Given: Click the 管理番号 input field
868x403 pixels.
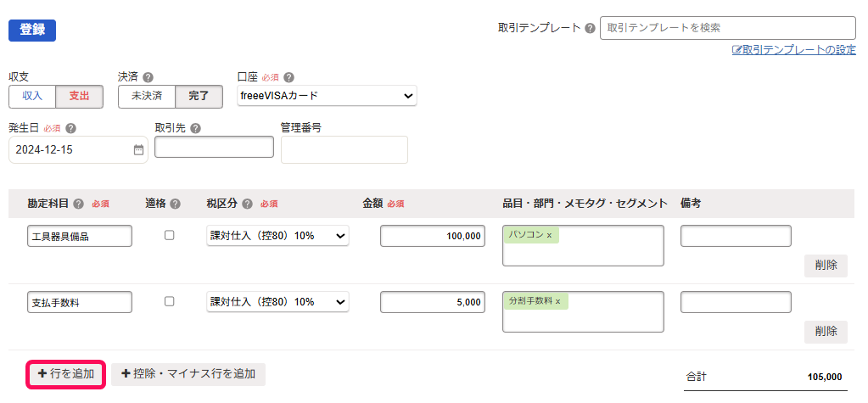Looking at the screenshot, I should (344, 149).
